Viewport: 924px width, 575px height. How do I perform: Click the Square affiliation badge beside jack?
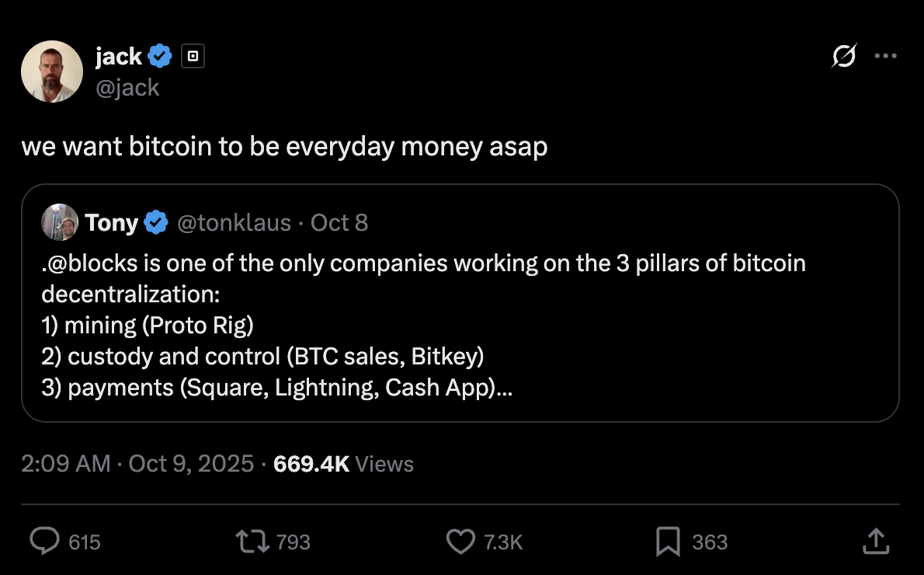[193, 56]
